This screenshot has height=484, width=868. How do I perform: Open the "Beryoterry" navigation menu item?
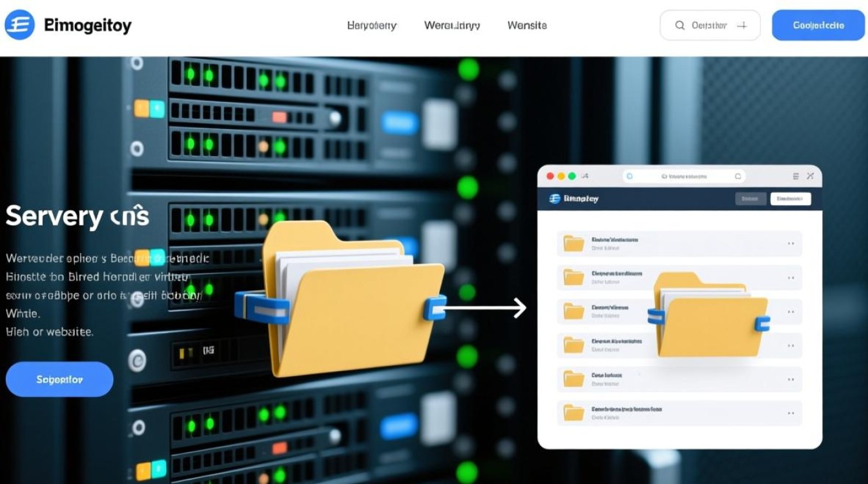coord(372,26)
